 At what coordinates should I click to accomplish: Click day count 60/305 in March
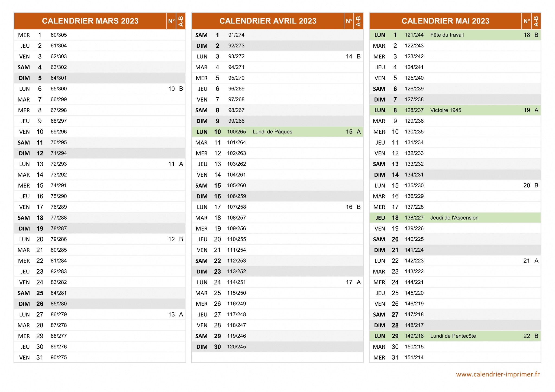(59, 35)
